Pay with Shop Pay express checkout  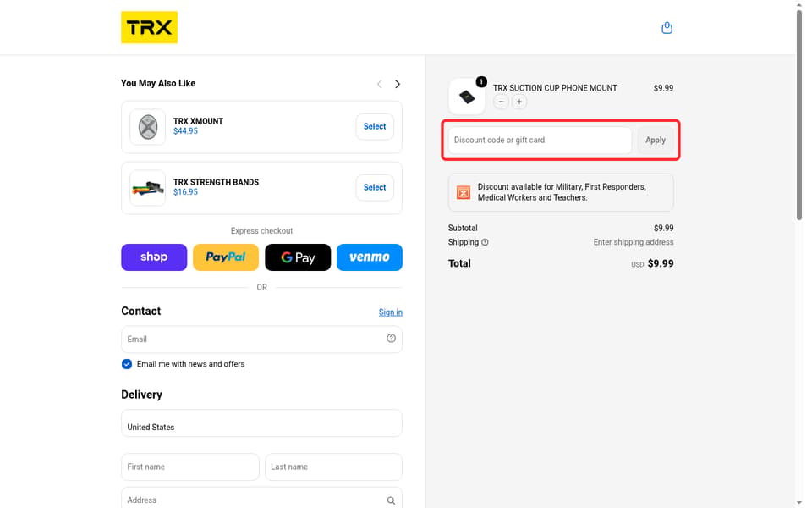click(x=154, y=257)
